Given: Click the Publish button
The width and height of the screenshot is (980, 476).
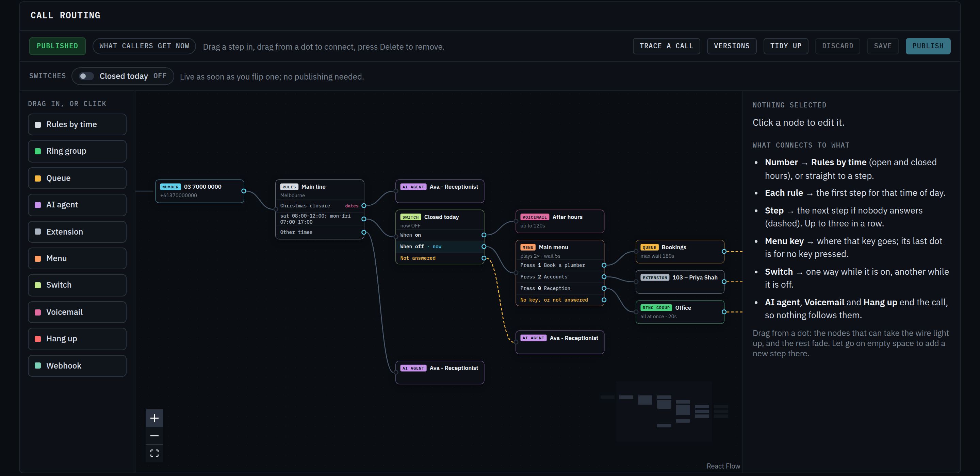Looking at the screenshot, I should (928, 46).
